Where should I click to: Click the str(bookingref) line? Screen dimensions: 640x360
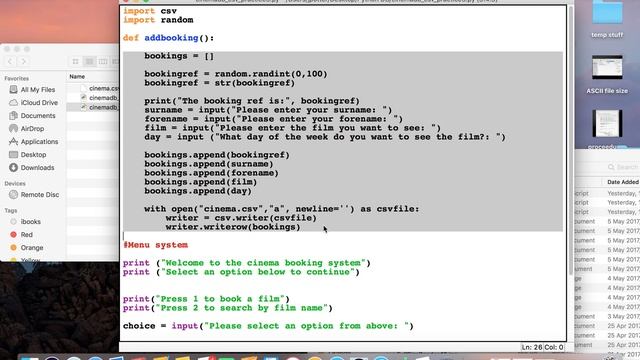point(219,83)
